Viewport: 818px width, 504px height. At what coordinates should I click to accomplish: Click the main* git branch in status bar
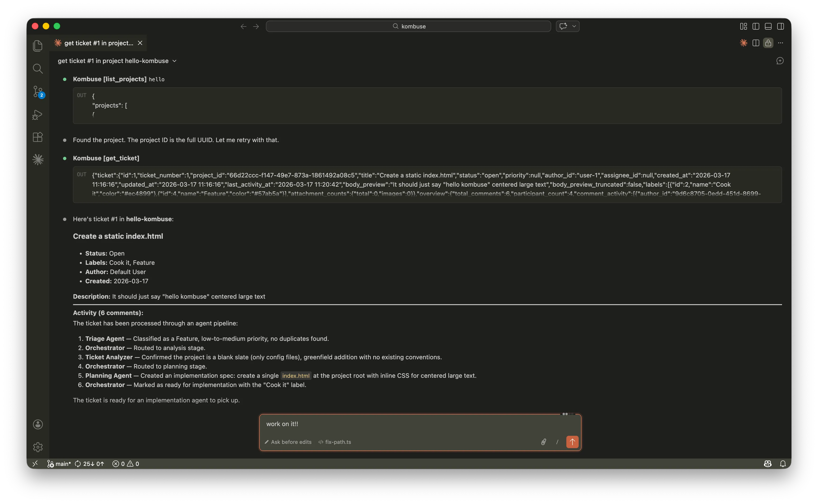[x=59, y=464]
